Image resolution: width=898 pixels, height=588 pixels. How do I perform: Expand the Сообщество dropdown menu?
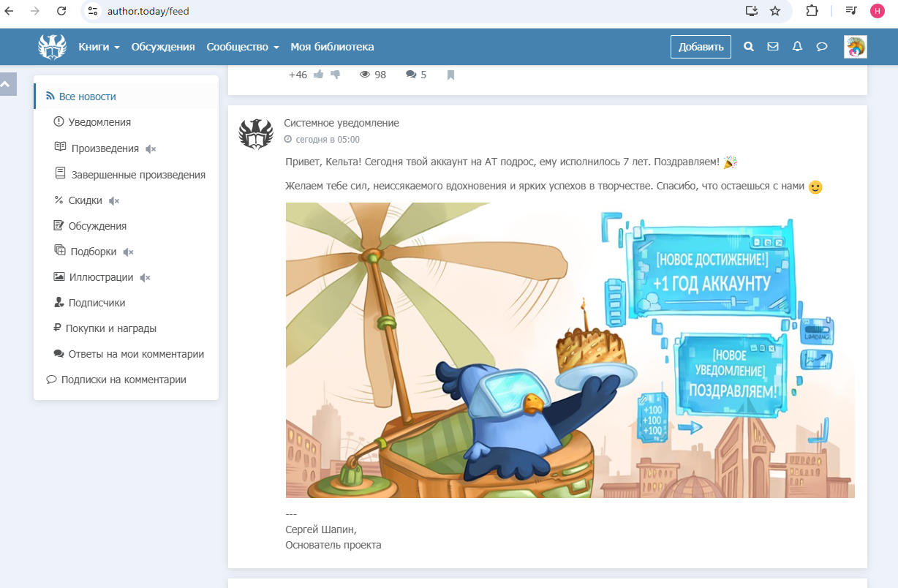click(242, 47)
